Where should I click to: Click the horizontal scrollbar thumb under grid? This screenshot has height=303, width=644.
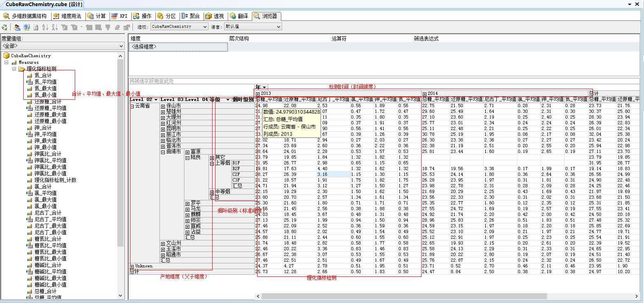tap(404, 296)
